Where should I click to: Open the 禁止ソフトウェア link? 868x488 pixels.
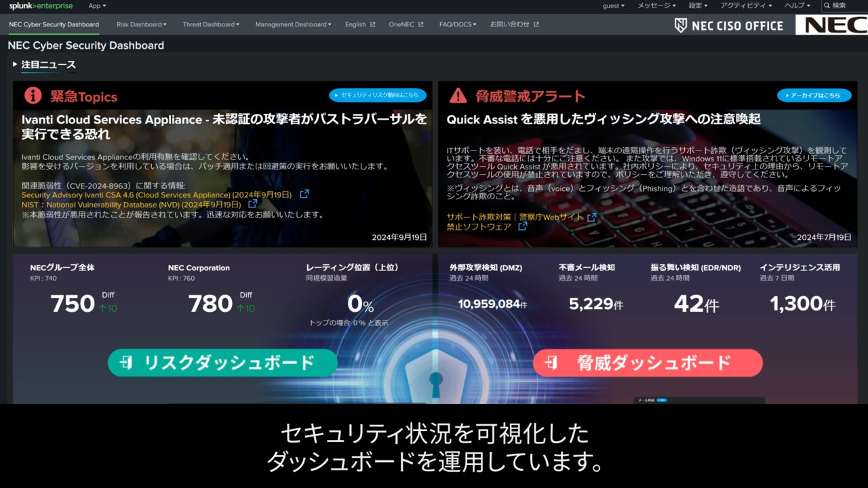tap(479, 227)
